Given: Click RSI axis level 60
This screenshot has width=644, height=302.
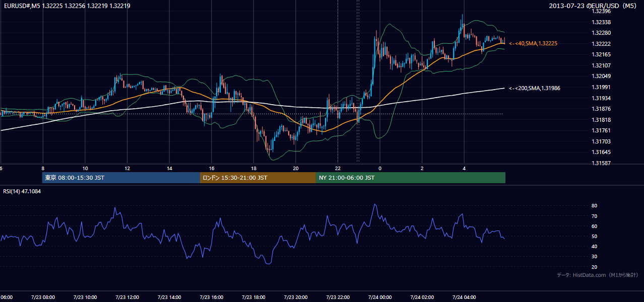Looking at the screenshot, I should [x=595, y=226].
